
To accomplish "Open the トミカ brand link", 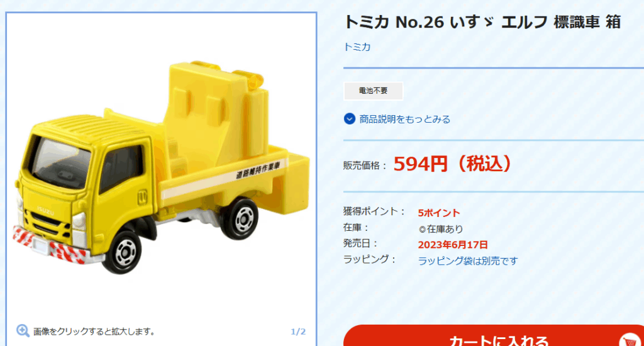I will 357,47.
